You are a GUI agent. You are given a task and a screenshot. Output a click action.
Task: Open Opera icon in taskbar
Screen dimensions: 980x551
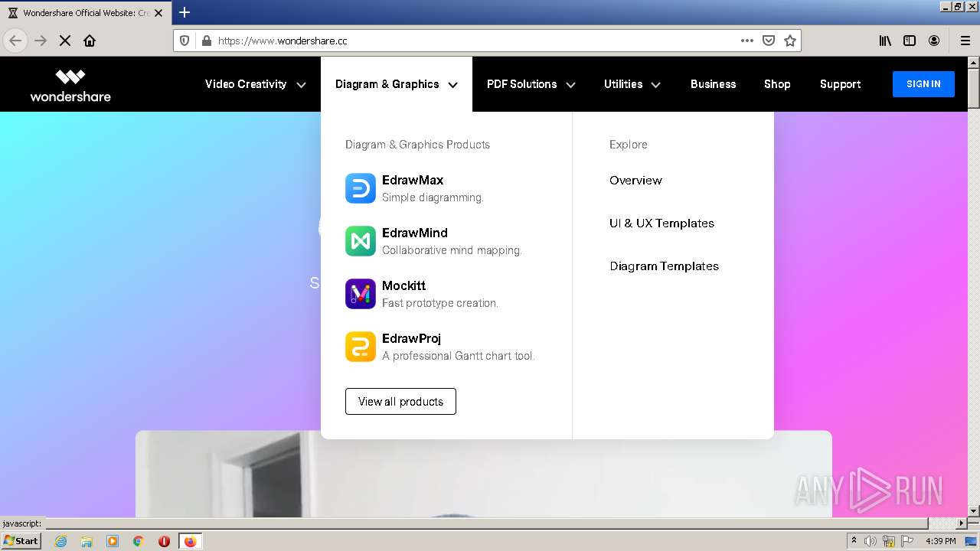tap(164, 541)
